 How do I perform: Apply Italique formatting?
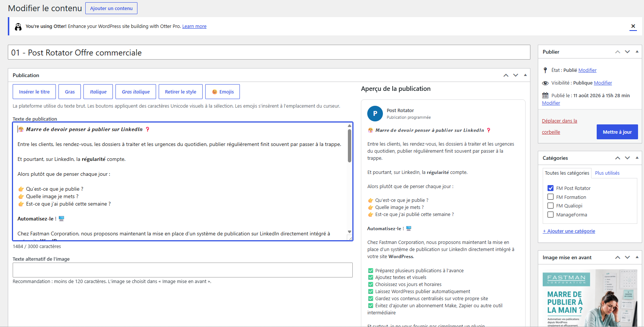tap(98, 92)
